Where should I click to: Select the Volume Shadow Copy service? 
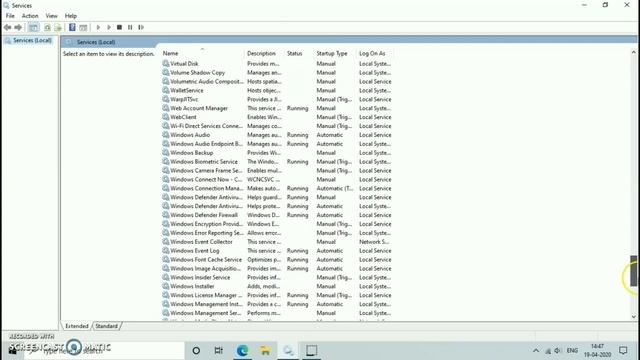click(x=277, y=73)
